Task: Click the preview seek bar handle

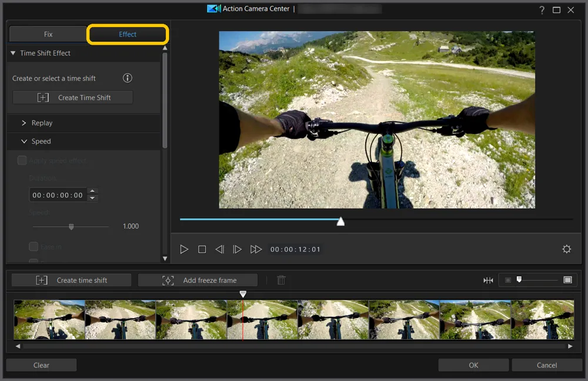Action: (340, 221)
